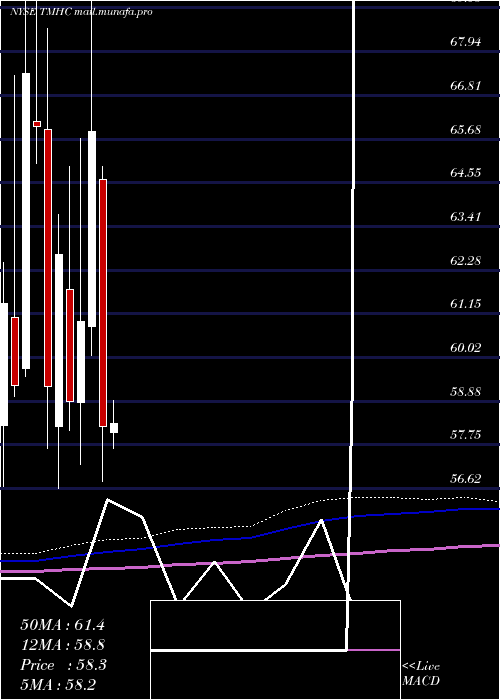
Task: Click the 56.62 price axis label
Action: coord(466,479)
